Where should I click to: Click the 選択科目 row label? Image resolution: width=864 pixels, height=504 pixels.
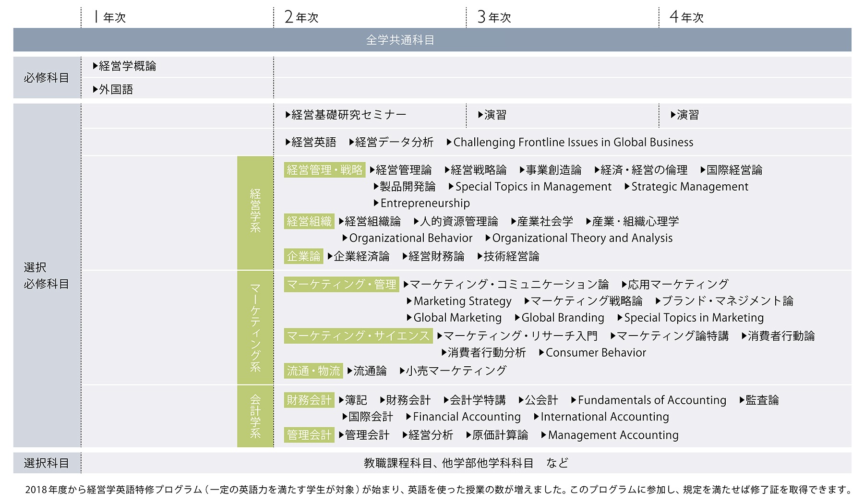[x=47, y=463]
